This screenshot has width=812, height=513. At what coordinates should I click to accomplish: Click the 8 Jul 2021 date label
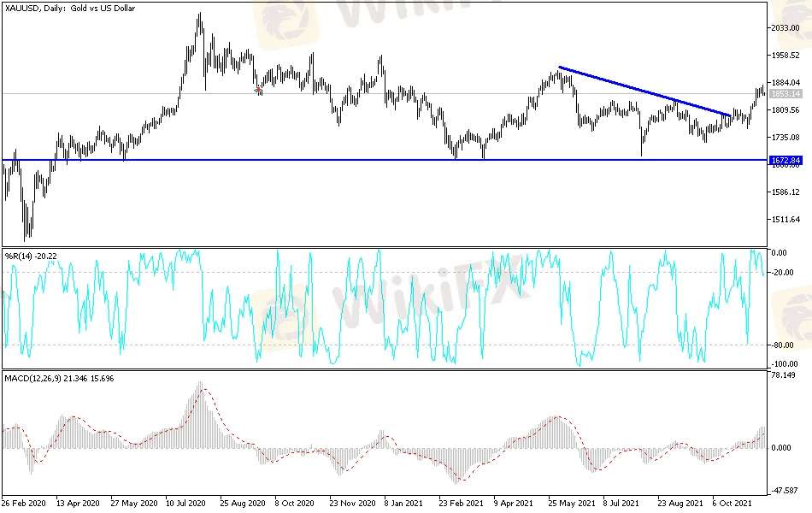[621, 503]
